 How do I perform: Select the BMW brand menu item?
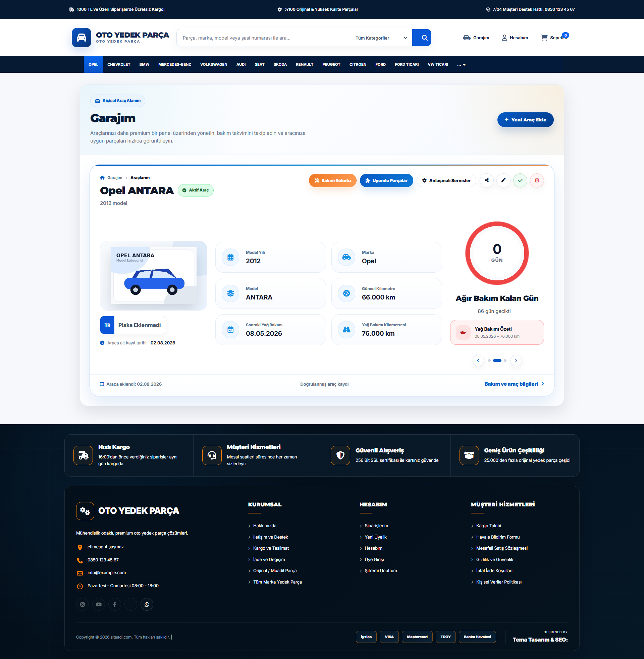(x=145, y=65)
